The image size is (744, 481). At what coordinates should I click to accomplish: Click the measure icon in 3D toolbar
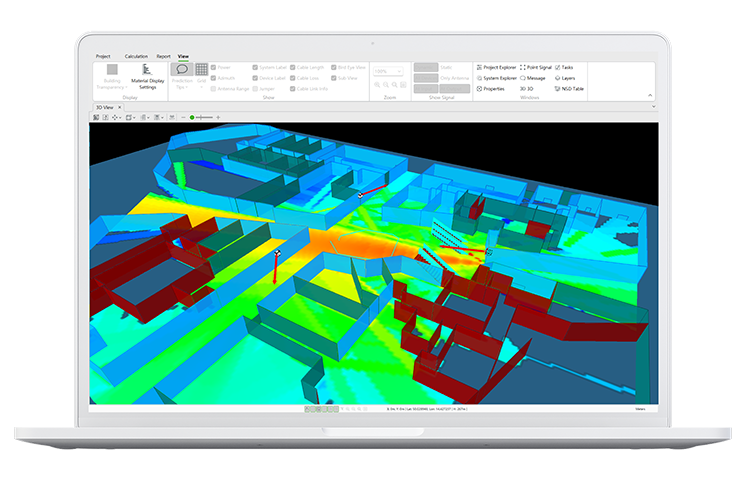pyautogui.click(x=172, y=117)
